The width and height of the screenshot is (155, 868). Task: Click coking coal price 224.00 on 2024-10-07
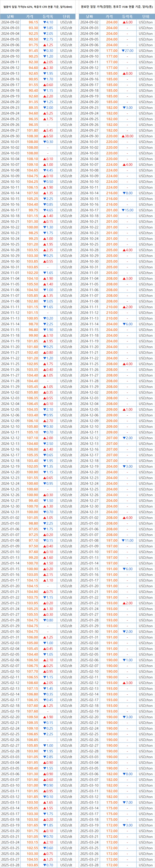pyautogui.click(x=112, y=165)
